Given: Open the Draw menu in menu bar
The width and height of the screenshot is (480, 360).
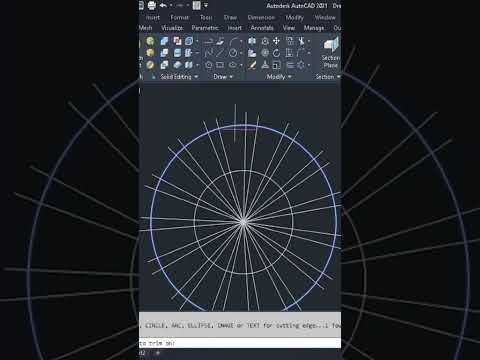Looking at the screenshot, I should (230, 17).
